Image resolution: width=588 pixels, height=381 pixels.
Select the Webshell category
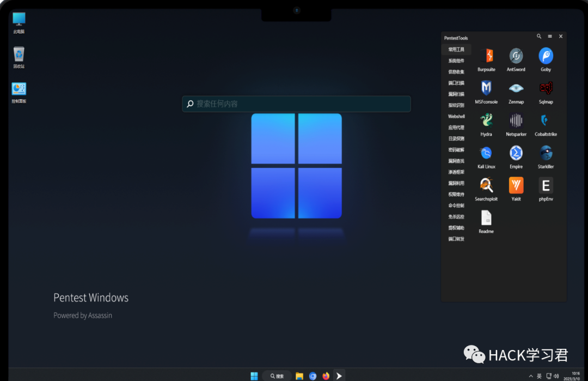(x=456, y=116)
